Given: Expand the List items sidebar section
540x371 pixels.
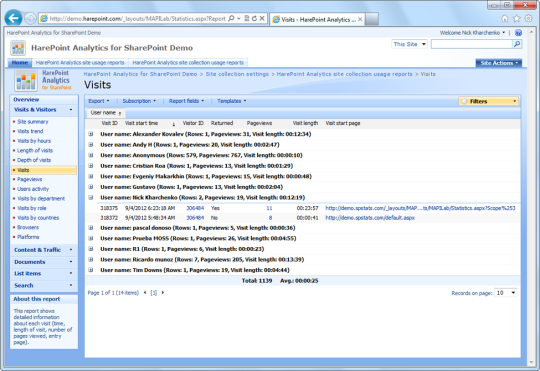Looking at the screenshot, I should (x=44, y=274).
